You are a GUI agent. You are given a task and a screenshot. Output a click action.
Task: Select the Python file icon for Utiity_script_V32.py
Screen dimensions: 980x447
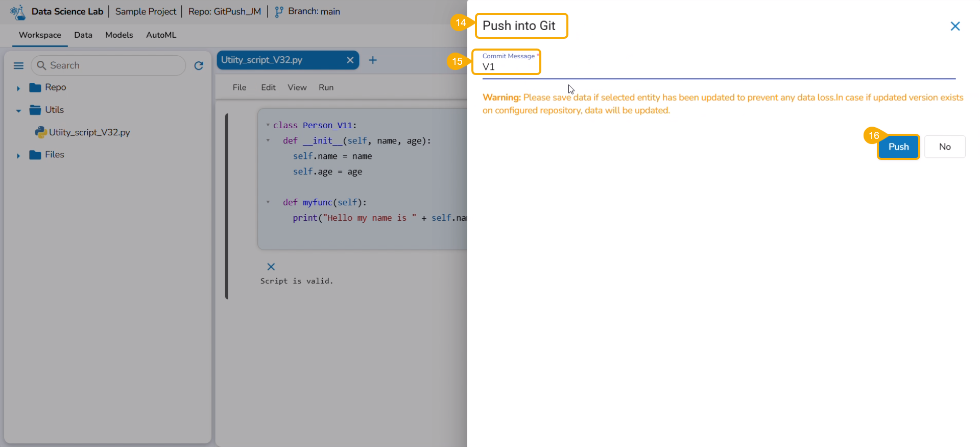pos(41,132)
